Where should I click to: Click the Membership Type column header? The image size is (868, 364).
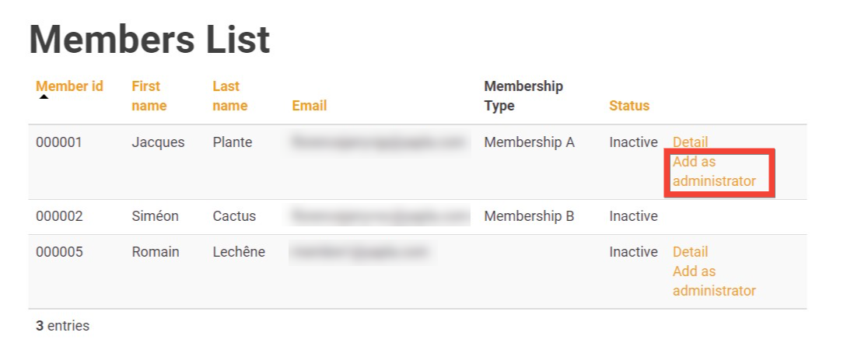click(x=523, y=96)
